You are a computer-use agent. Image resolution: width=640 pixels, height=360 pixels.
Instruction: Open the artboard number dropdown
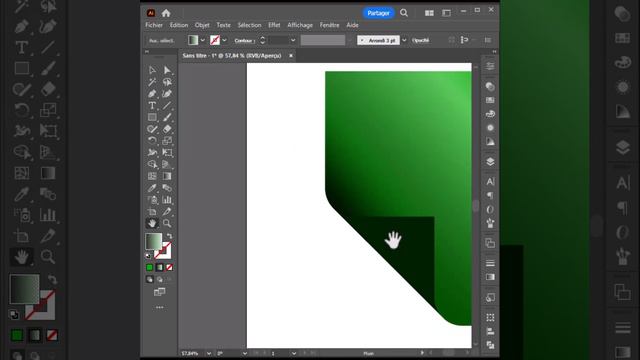pos(293,353)
